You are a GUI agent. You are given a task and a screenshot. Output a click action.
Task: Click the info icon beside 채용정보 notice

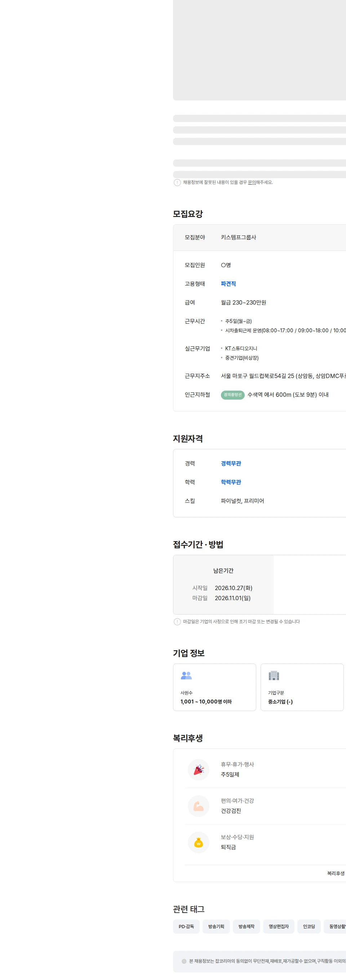click(177, 182)
